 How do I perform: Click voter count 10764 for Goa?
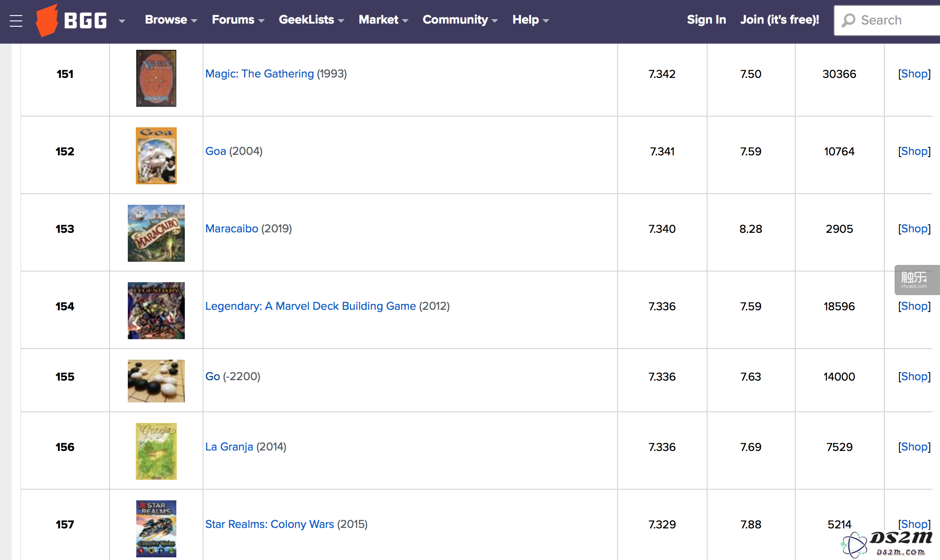click(839, 151)
